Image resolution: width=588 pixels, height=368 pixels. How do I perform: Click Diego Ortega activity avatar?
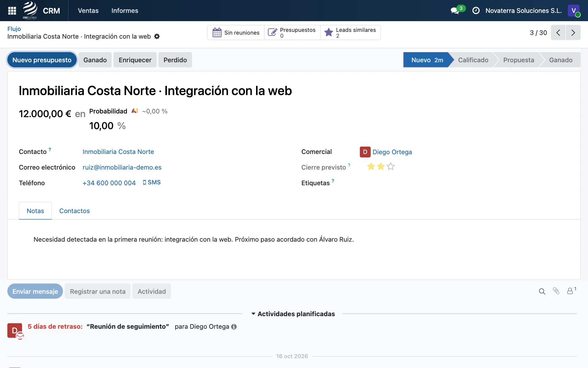15,331
